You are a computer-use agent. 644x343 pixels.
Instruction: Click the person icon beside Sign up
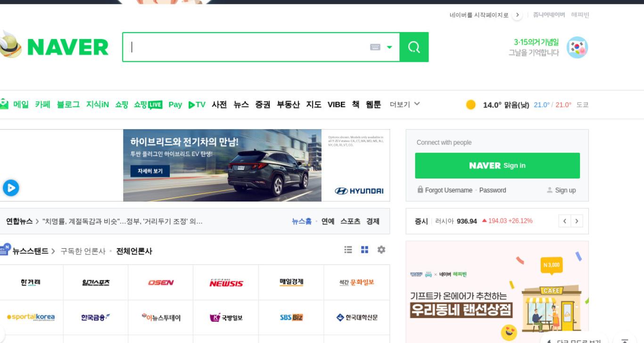(550, 190)
